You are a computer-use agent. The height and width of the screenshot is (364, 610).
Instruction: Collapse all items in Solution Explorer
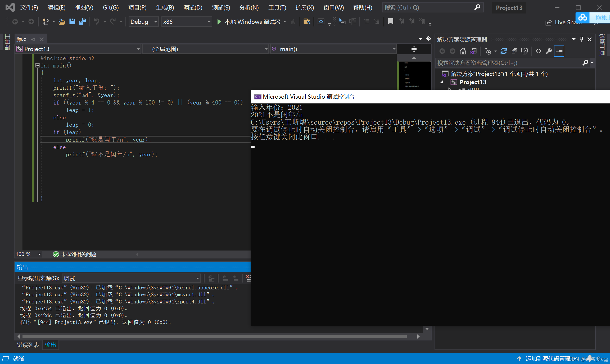514,51
